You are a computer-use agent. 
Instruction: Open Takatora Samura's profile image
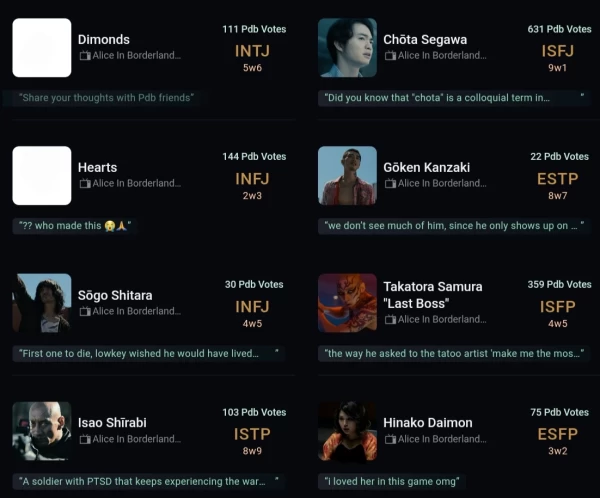click(347, 303)
